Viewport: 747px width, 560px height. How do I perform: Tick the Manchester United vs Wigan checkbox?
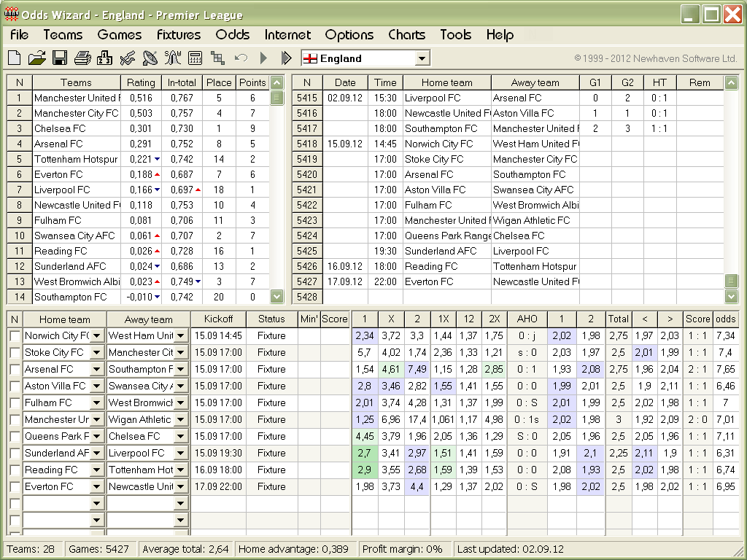coord(15,420)
